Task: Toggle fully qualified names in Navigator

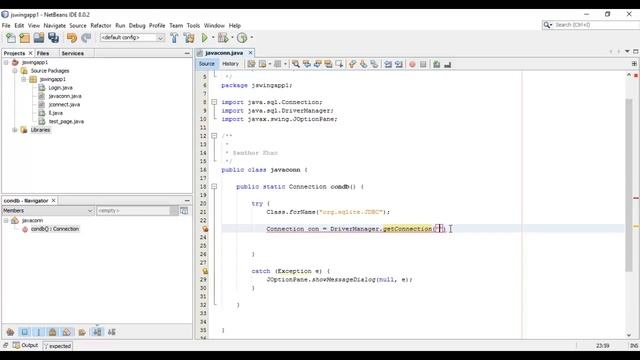Action: [82, 332]
